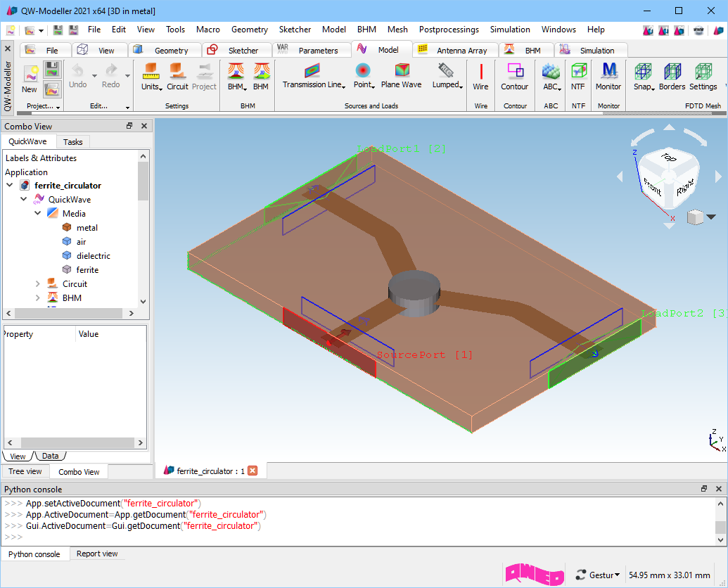Screen dimensions: 728x588
Task: Open the Data tab of property panel
Action: point(50,456)
